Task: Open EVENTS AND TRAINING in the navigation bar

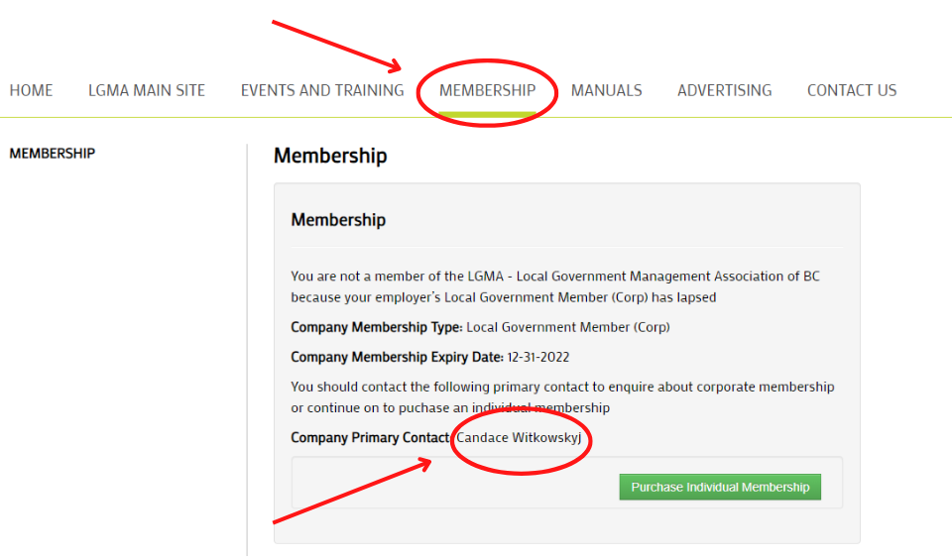Action: click(321, 90)
